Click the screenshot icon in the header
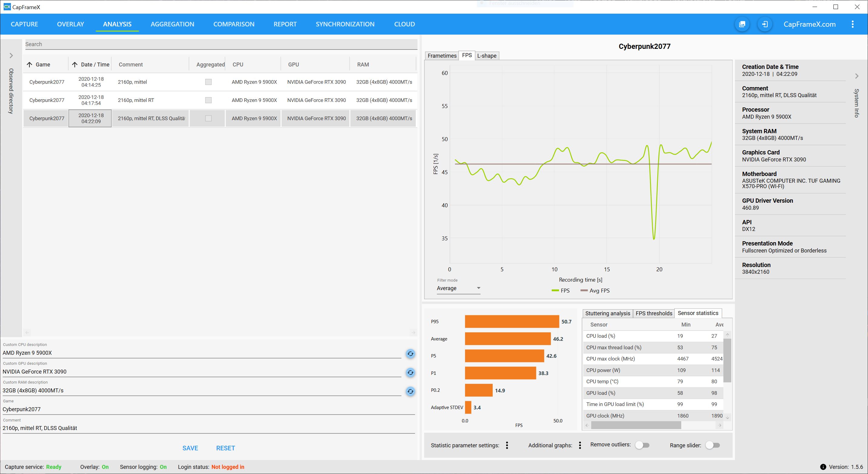The height and width of the screenshot is (474, 868). click(x=742, y=24)
